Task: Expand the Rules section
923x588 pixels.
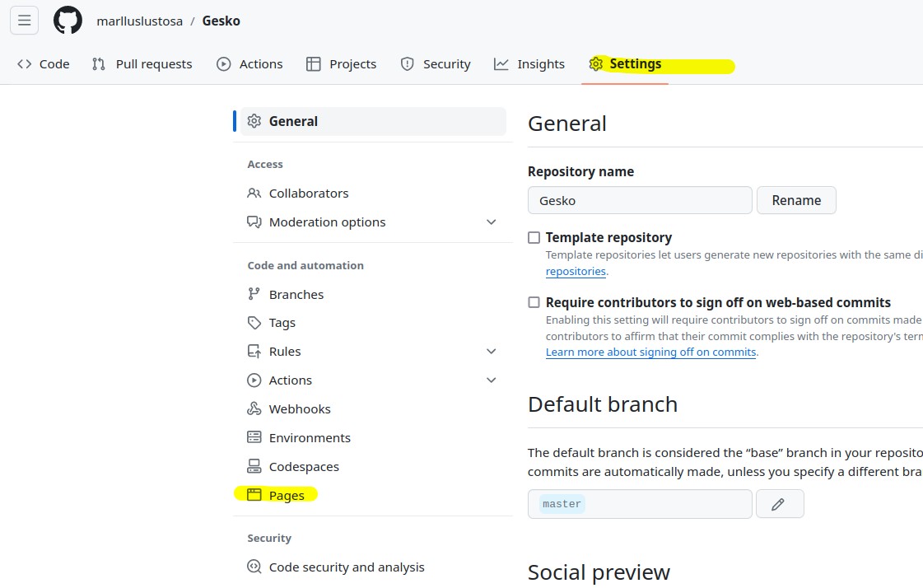Action: [x=491, y=351]
